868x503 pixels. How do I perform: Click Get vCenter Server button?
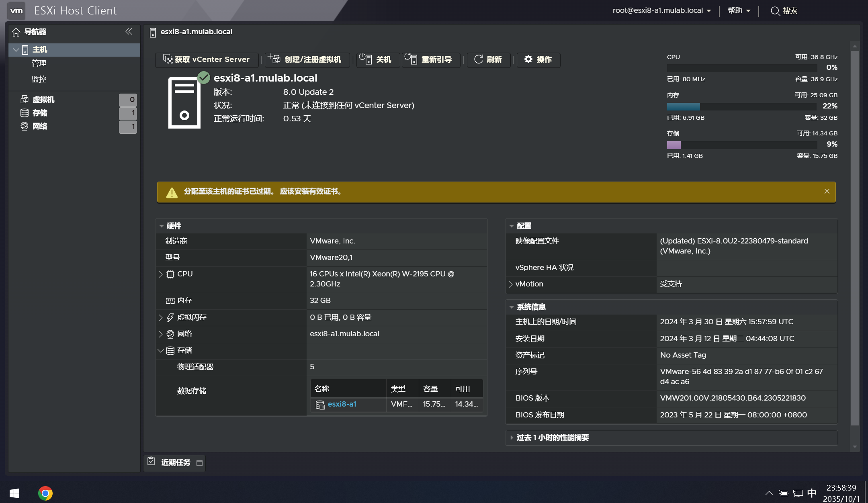[207, 60]
